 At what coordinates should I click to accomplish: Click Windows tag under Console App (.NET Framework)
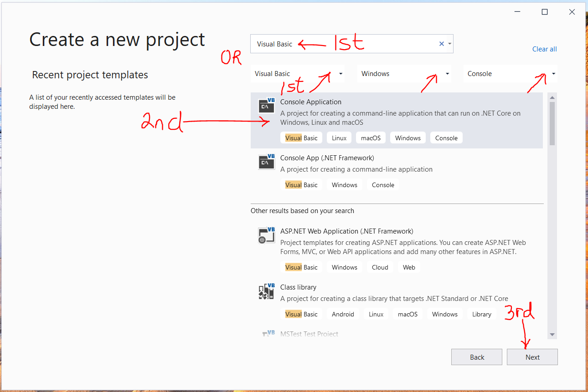pyautogui.click(x=345, y=185)
